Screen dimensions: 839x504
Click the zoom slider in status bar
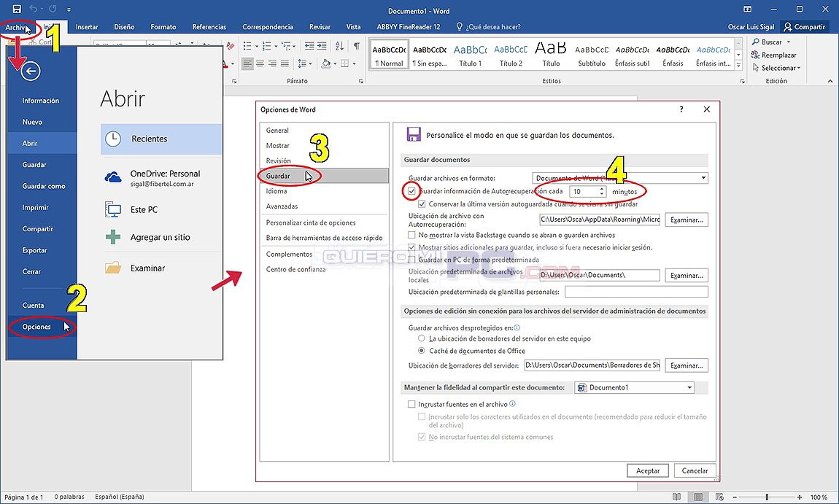pos(767,497)
